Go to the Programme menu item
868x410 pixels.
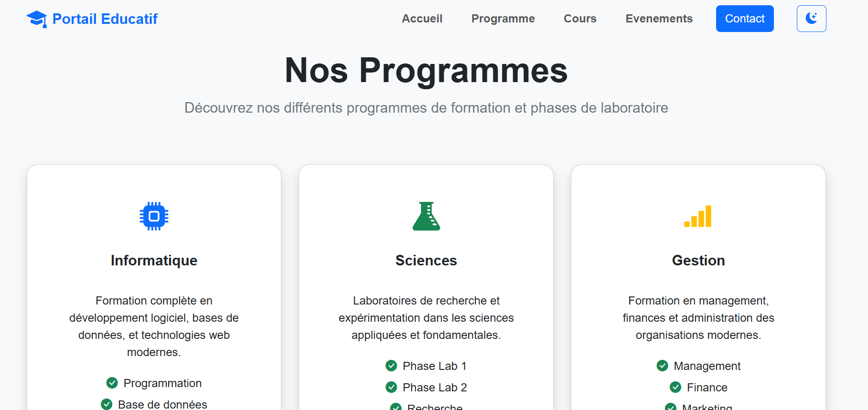[x=503, y=19]
